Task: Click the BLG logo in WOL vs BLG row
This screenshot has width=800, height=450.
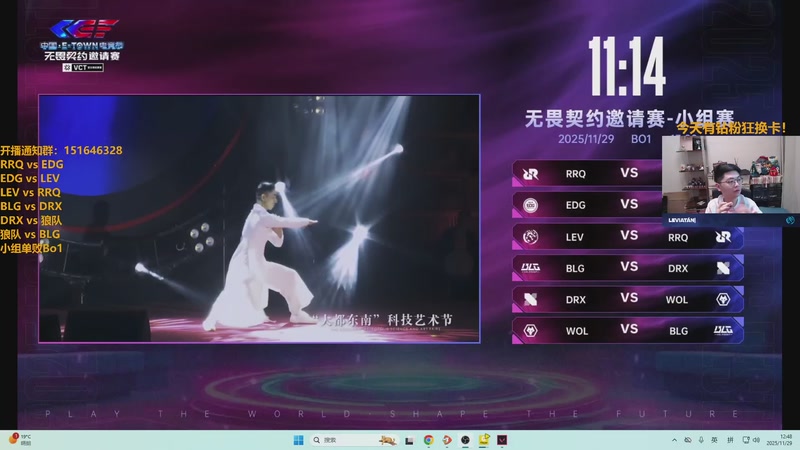Action: [x=723, y=330]
